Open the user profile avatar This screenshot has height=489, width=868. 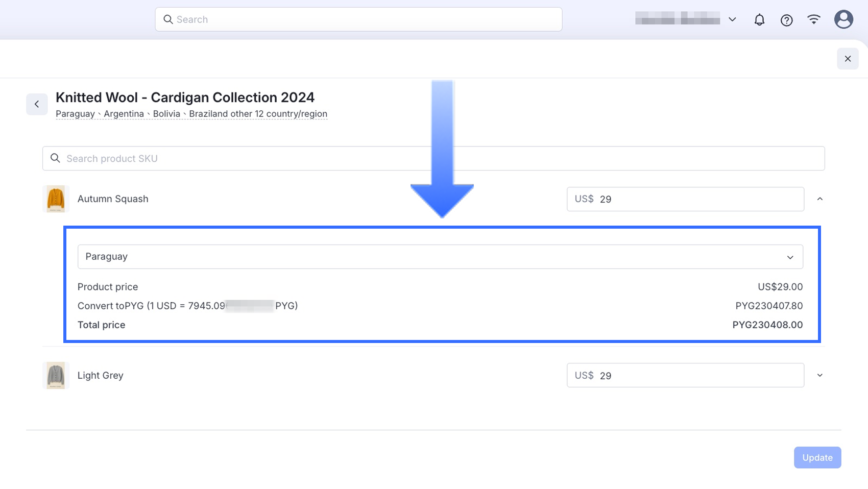pyautogui.click(x=843, y=19)
